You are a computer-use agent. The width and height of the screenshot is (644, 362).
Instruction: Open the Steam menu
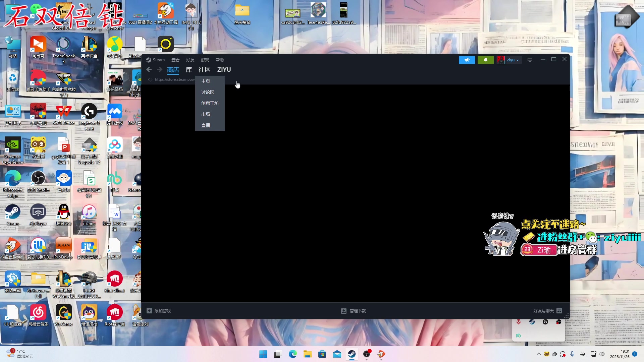pos(156,60)
